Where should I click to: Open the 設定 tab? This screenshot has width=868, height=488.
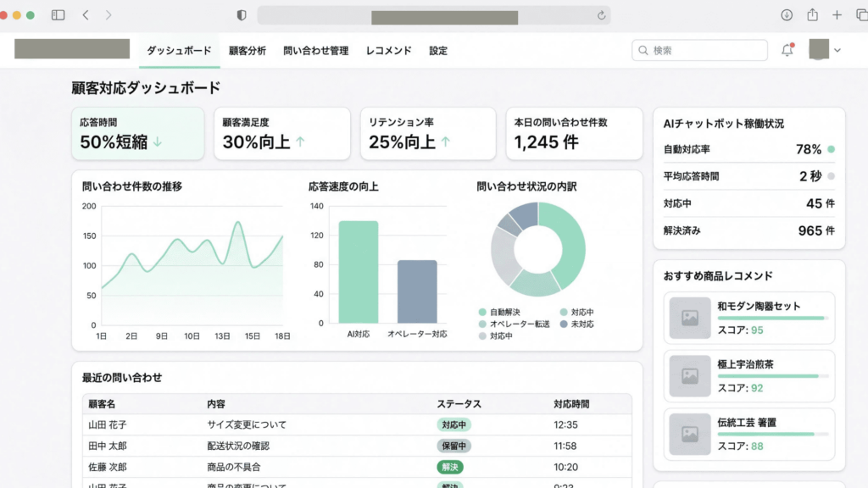[x=438, y=50]
